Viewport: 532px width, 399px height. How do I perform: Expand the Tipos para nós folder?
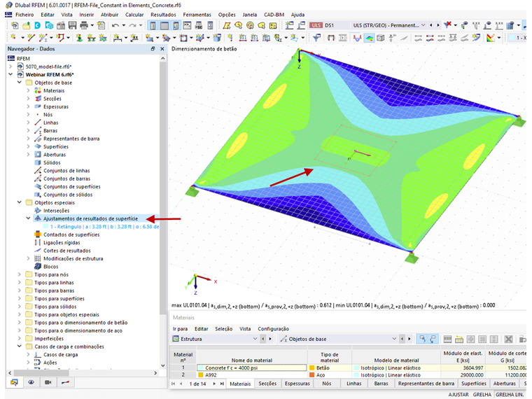coord(20,274)
